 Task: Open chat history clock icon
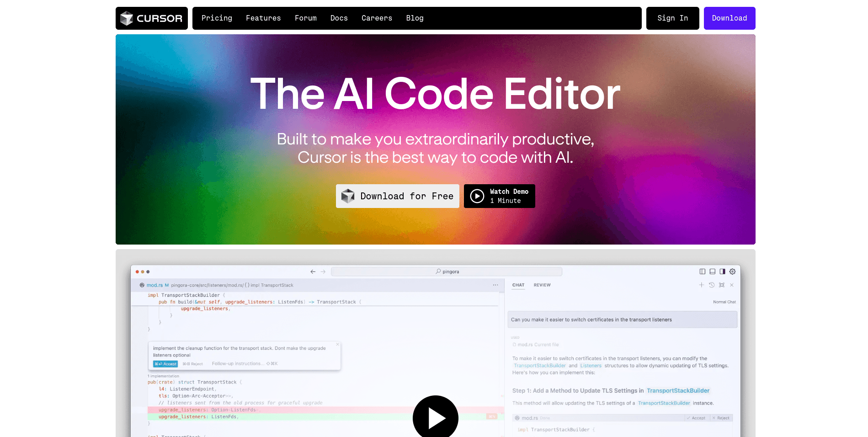click(712, 285)
